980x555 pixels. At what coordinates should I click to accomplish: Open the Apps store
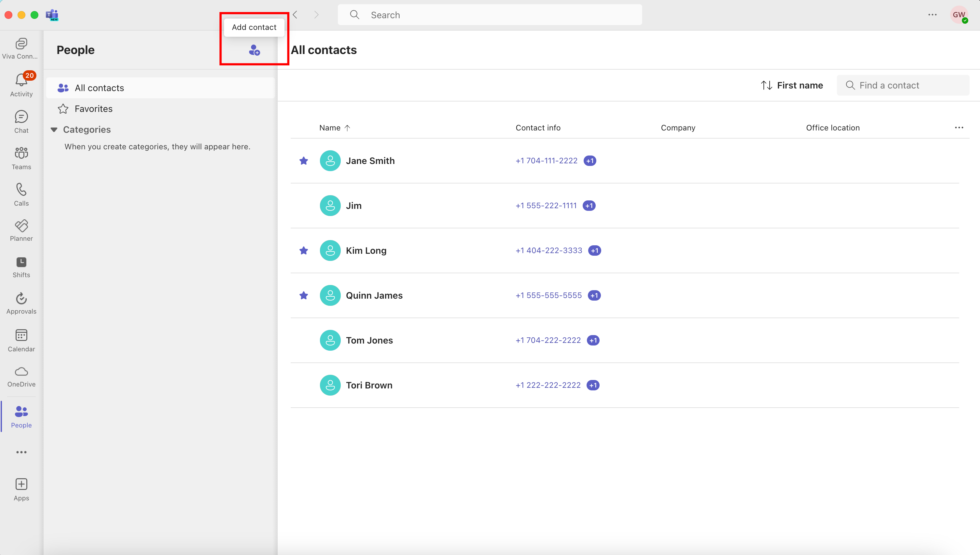(21, 490)
